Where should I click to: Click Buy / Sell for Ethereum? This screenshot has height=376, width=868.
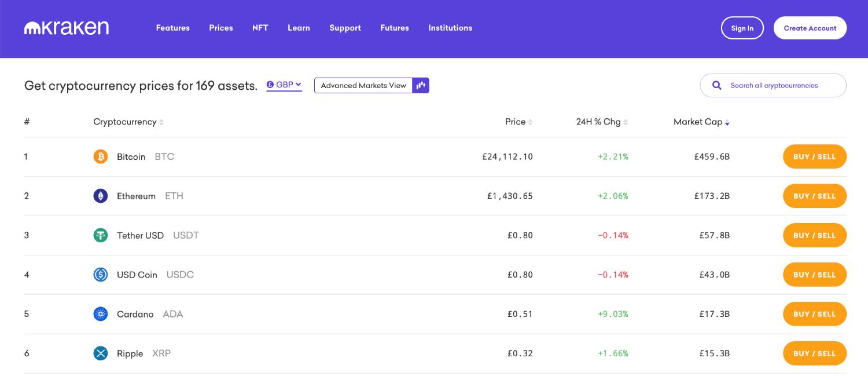tap(815, 196)
